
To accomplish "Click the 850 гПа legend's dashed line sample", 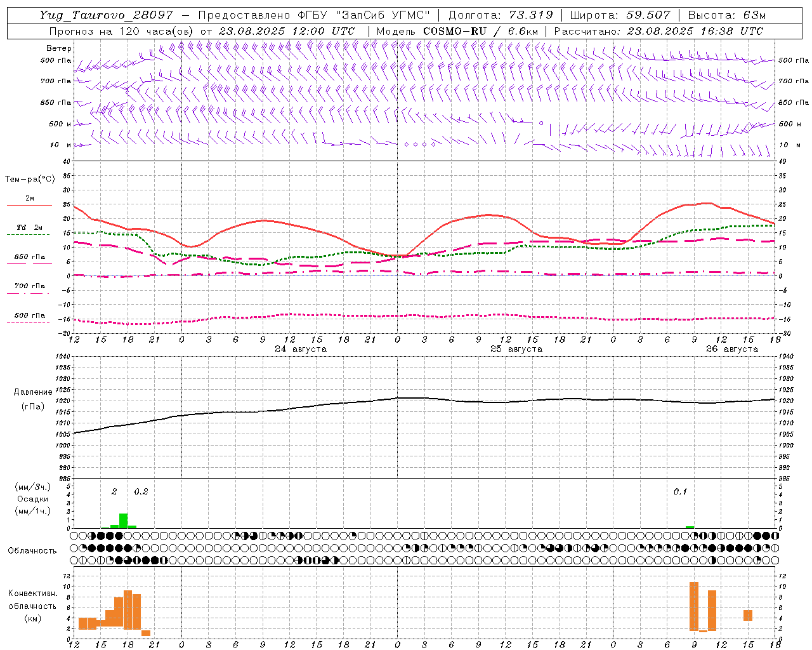I will [29, 264].
